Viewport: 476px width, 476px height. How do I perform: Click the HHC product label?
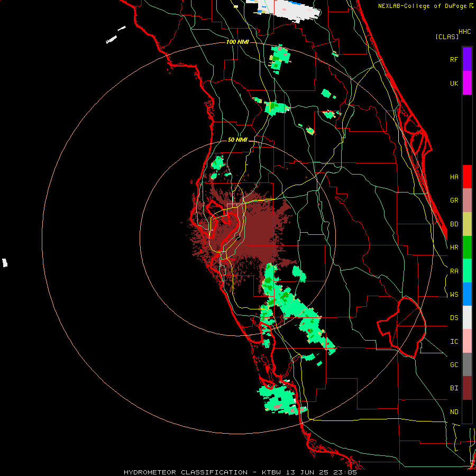[x=464, y=32]
